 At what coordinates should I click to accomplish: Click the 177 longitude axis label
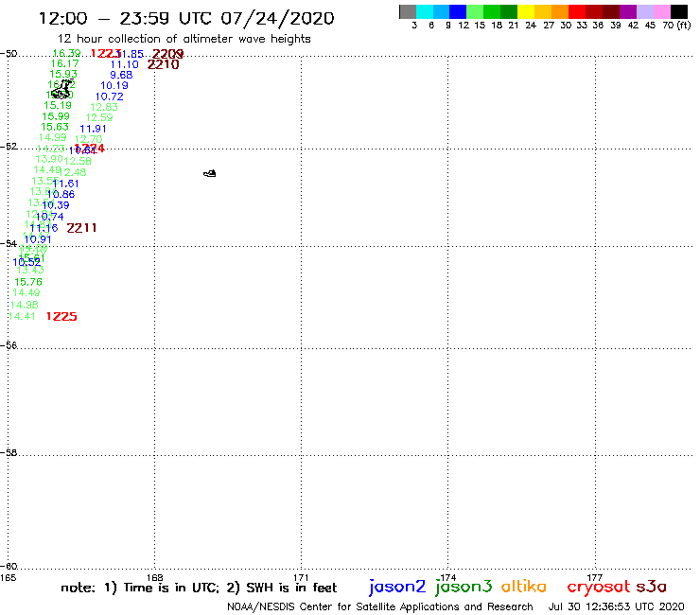tap(595, 577)
